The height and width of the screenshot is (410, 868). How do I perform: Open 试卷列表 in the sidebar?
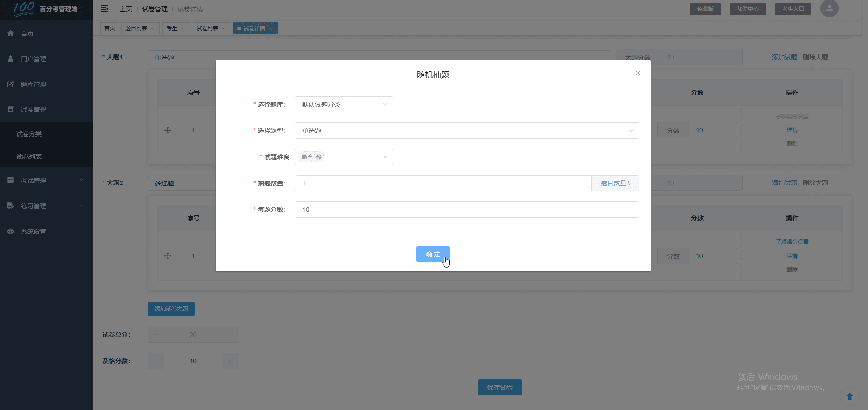(29, 156)
